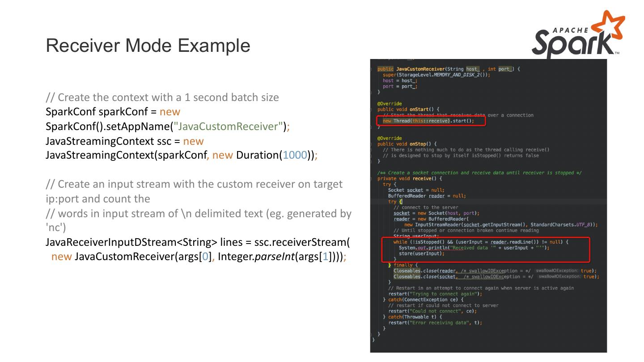Click the comment 'Restart in an attempt to connect again'

(x=481, y=288)
